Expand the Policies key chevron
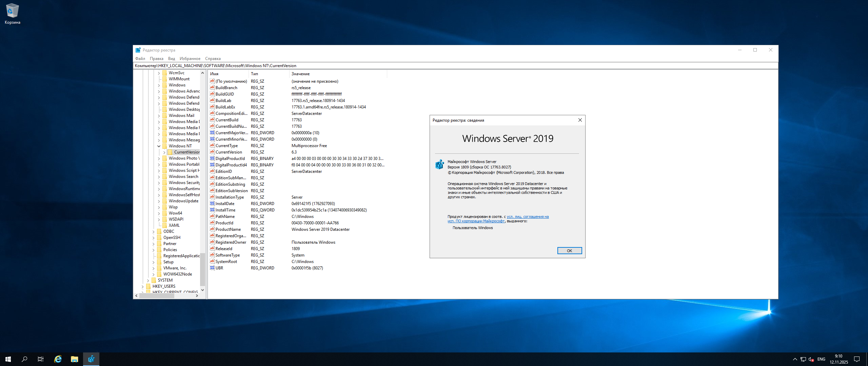The width and height of the screenshot is (868, 366). [x=153, y=250]
